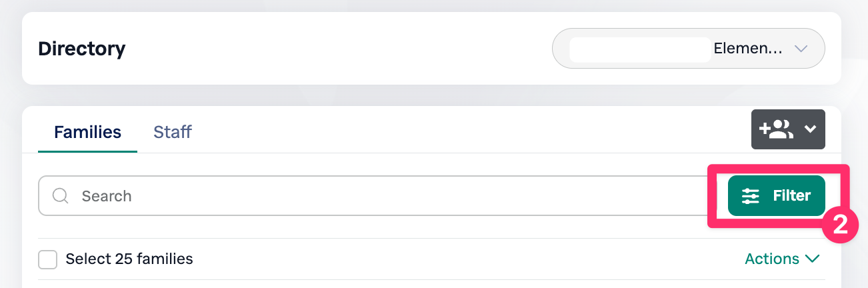Switch to the Staff tab
Image resolution: width=868 pixels, height=288 pixels.
[173, 132]
